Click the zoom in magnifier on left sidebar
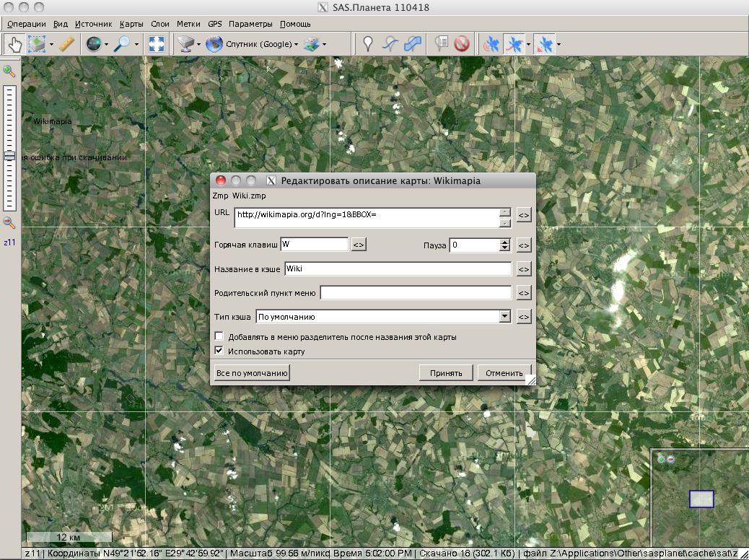Viewport: 749px width, 560px height. pyautogui.click(x=9, y=70)
